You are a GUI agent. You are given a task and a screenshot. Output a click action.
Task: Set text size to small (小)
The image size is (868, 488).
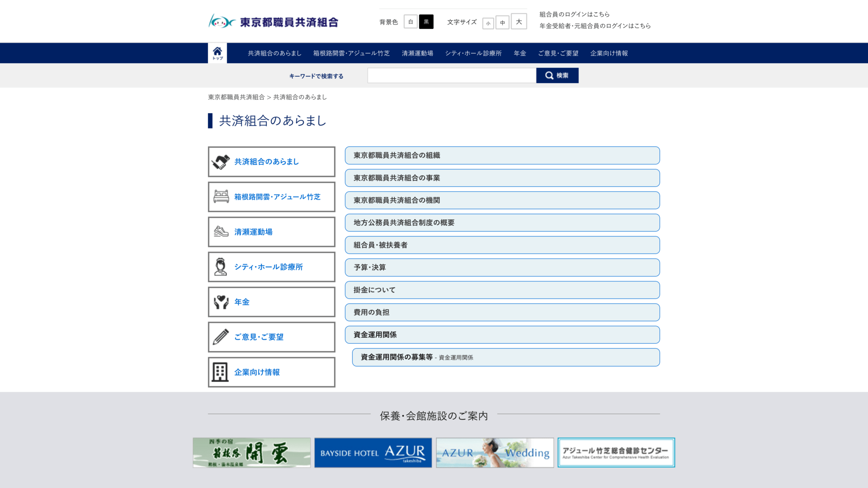click(488, 23)
